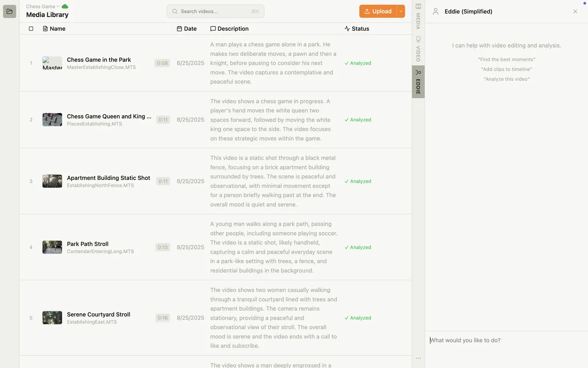The height and width of the screenshot is (368, 588).
Task: Open the folder icon in left sidebar
Action: pyautogui.click(x=10, y=11)
